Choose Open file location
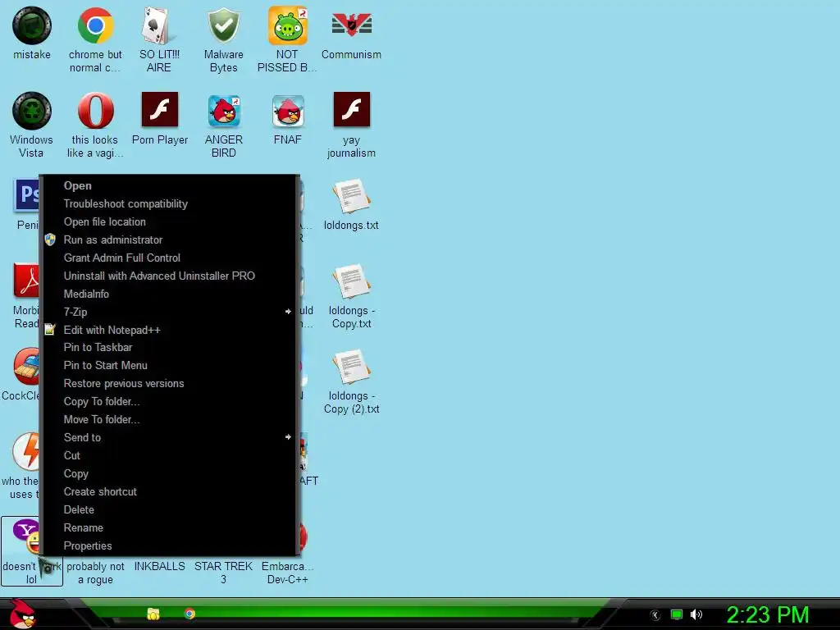 pyautogui.click(x=169, y=221)
